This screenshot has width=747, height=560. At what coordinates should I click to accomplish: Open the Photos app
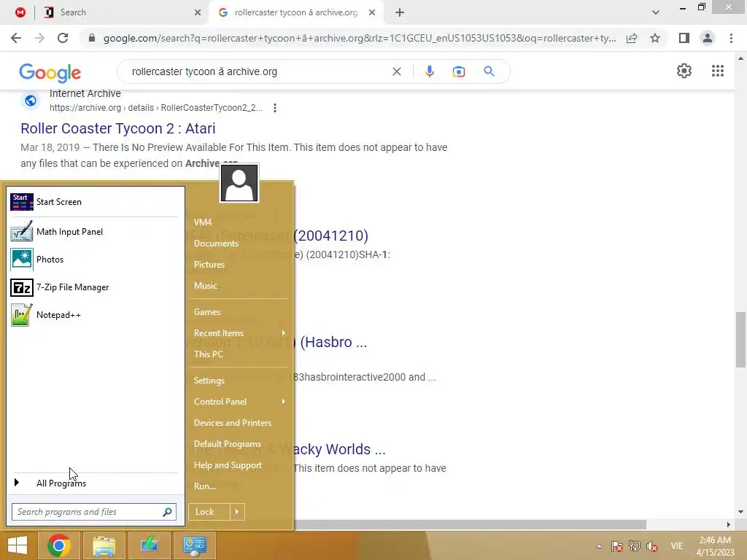coord(96,260)
